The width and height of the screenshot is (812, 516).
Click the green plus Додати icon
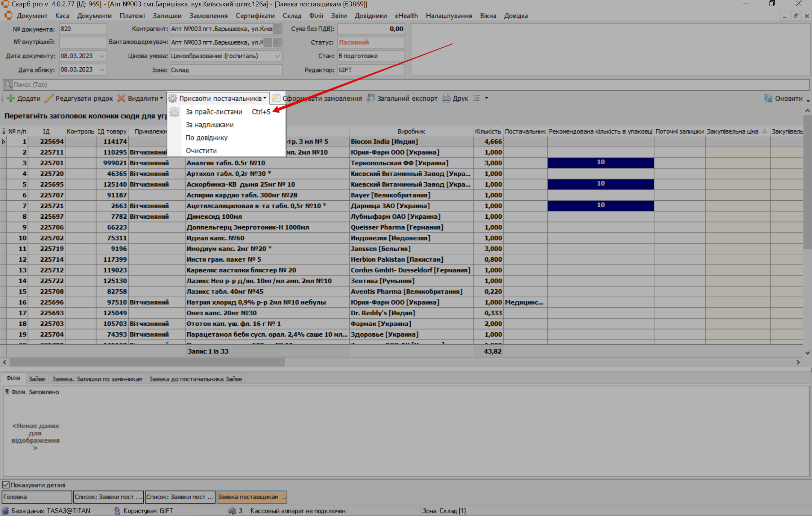(11, 98)
